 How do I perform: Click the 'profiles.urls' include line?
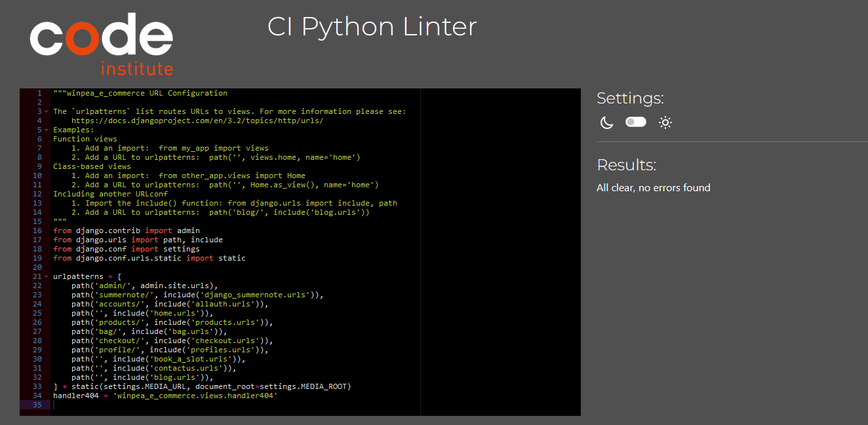[170, 350]
